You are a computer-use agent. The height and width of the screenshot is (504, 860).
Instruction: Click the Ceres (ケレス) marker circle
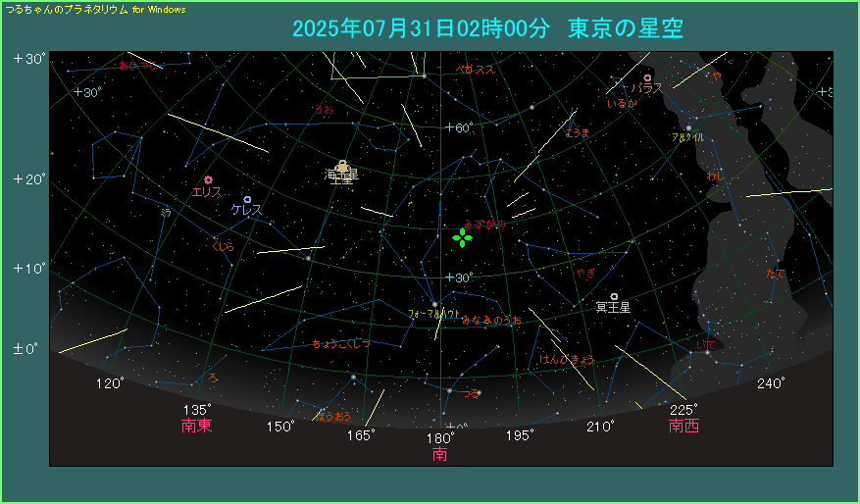point(247,199)
